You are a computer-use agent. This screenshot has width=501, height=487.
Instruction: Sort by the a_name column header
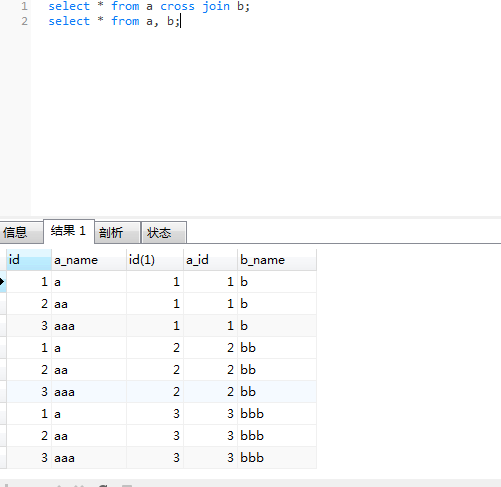89,260
